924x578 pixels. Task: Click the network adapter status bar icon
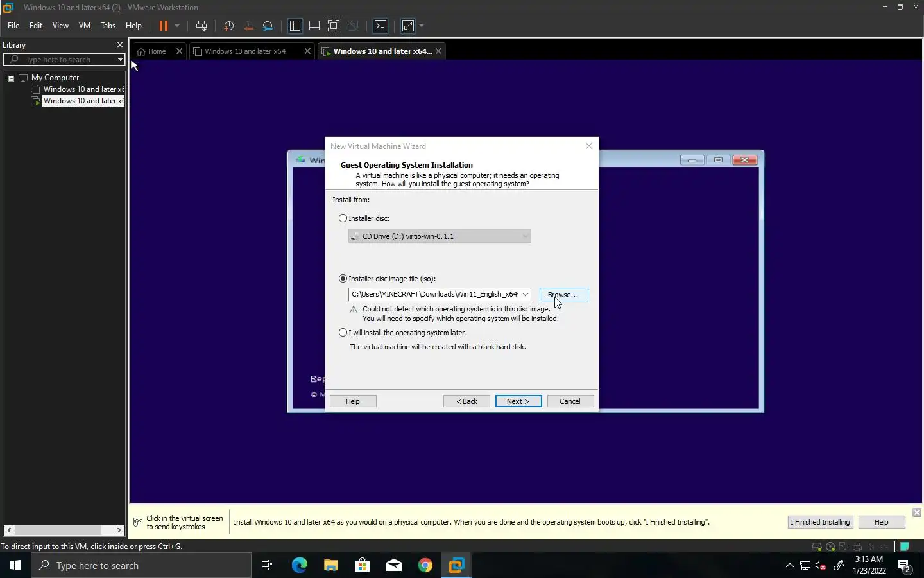coord(844,547)
